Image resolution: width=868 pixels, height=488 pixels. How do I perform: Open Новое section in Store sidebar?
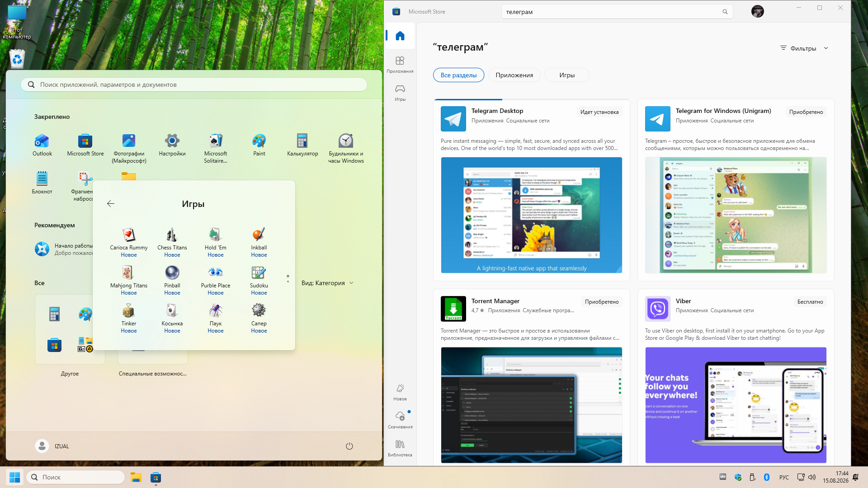(x=400, y=392)
